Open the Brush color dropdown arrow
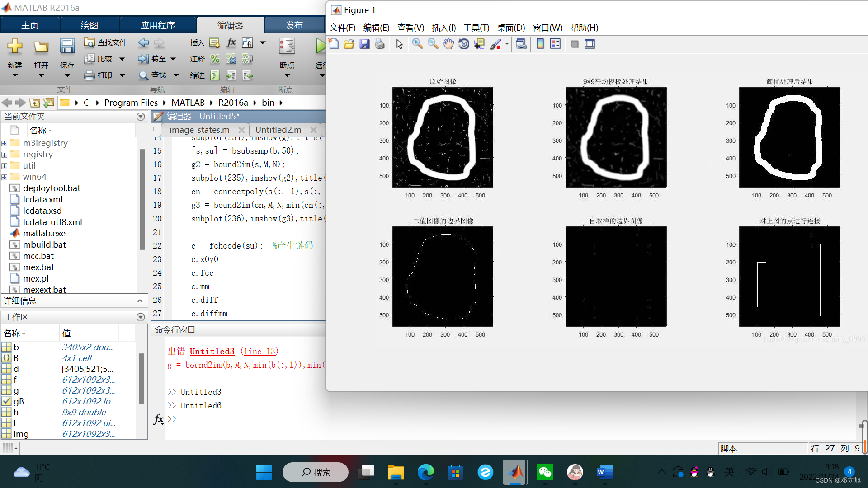The height and width of the screenshot is (488, 868). pyautogui.click(x=507, y=44)
